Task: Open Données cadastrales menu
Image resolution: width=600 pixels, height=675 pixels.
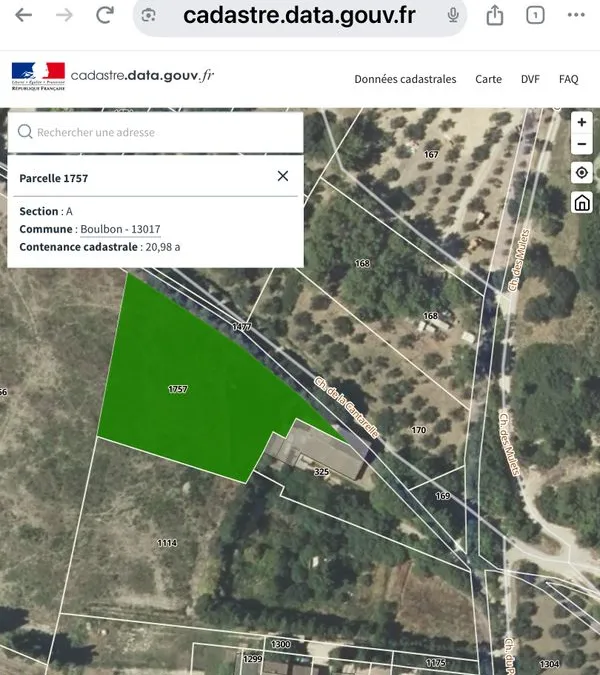Action: coord(405,79)
